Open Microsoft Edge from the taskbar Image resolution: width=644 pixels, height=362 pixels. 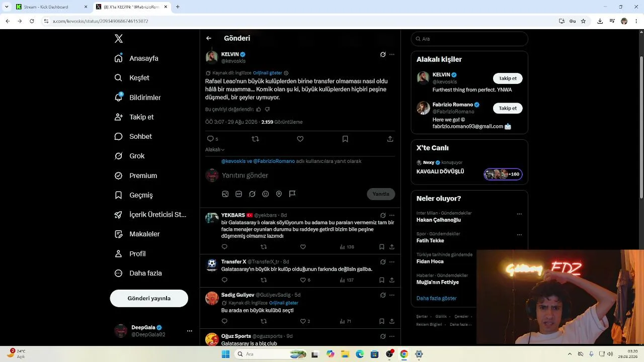click(360, 354)
